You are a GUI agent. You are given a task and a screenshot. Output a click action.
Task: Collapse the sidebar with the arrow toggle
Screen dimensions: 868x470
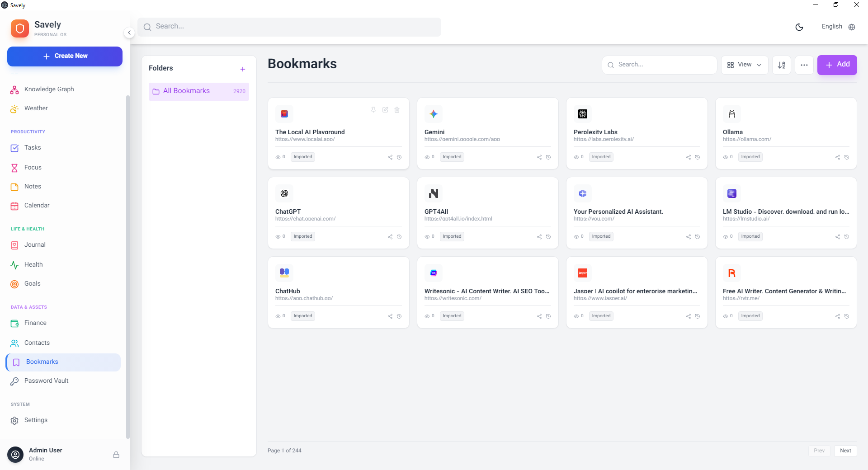point(129,33)
